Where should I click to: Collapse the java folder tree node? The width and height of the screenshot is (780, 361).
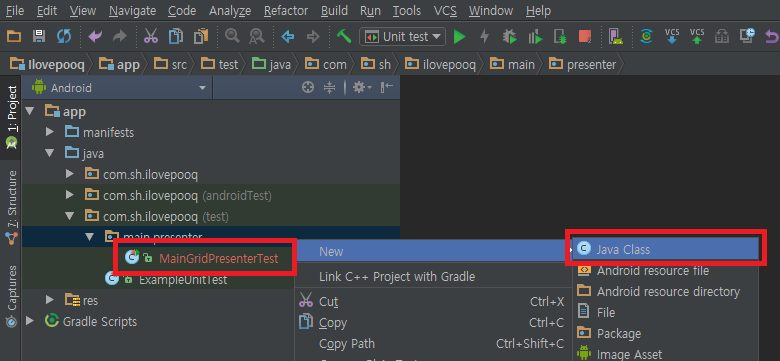49,153
